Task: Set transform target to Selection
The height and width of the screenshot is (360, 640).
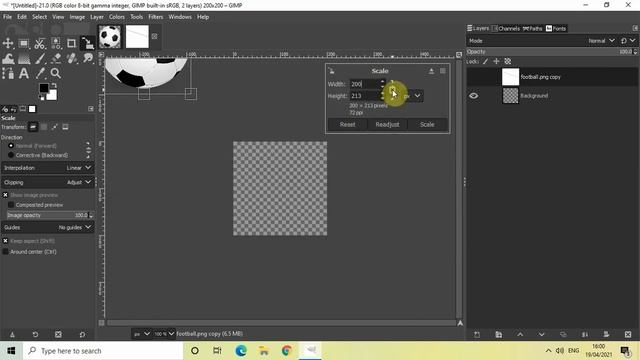Action: 44,127
